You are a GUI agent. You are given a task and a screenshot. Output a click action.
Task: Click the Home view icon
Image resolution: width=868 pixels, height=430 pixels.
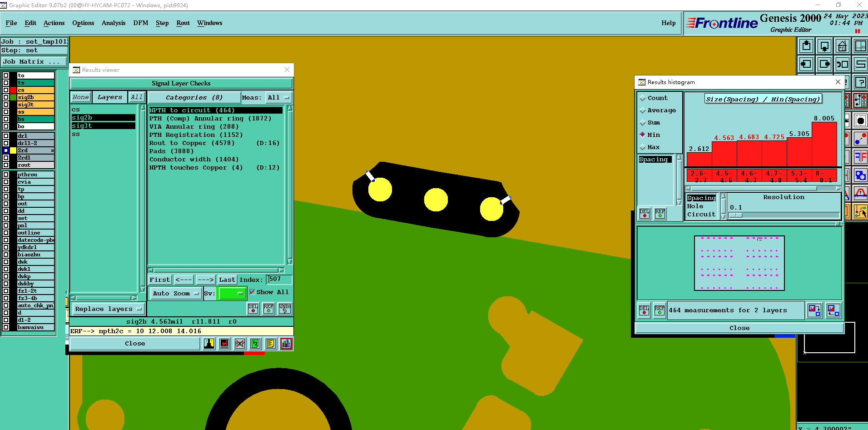point(843,46)
